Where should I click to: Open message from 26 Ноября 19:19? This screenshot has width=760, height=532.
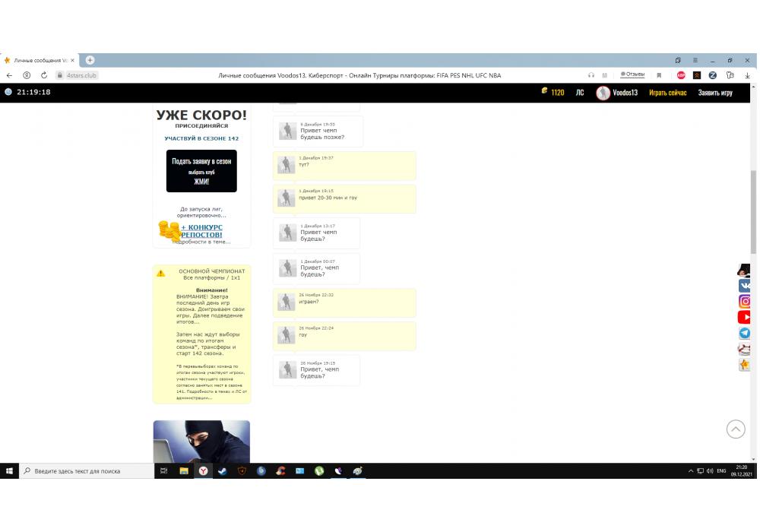tap(316, 369)
